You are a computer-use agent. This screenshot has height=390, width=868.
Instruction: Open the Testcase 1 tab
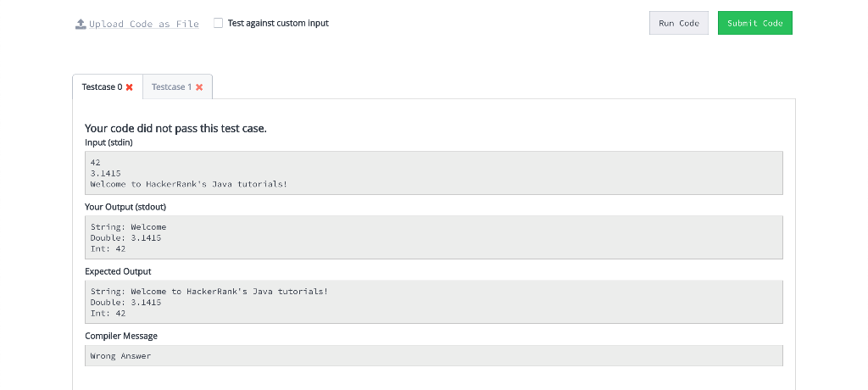(177, 87)
